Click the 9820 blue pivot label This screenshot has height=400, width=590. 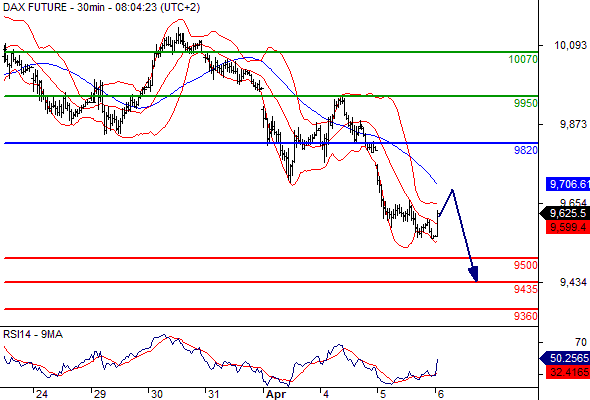click(x=526, y=150)
